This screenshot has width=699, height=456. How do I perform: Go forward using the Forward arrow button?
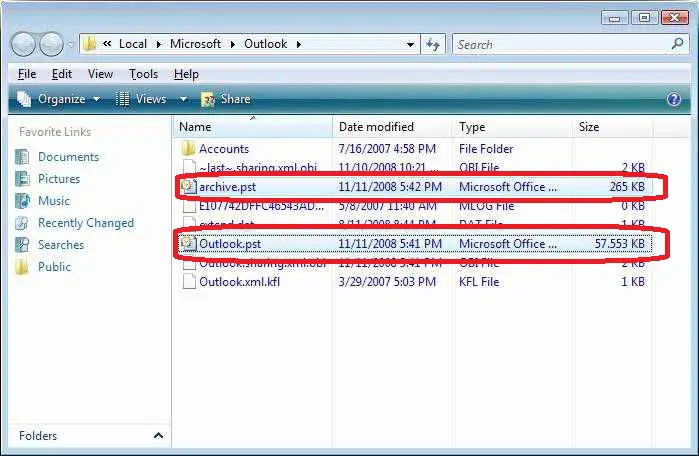51,44
